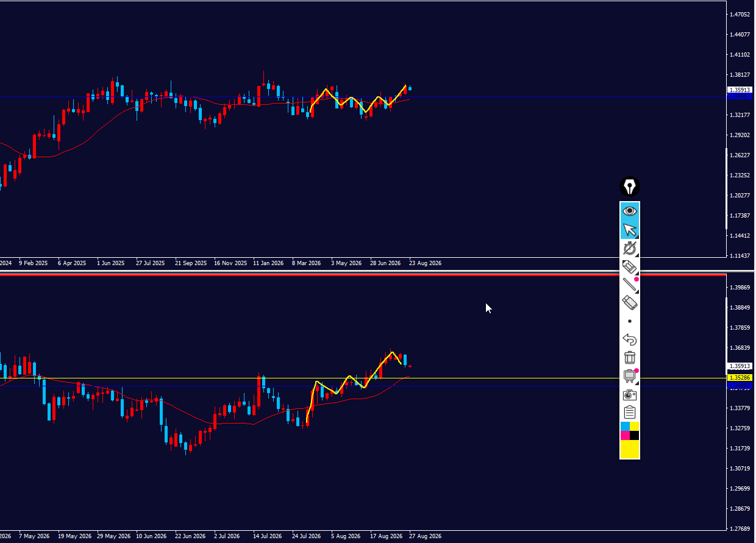Screen dimensions: 756x543
Task: Undo last stroke with curved arrow
Action: 630,339
